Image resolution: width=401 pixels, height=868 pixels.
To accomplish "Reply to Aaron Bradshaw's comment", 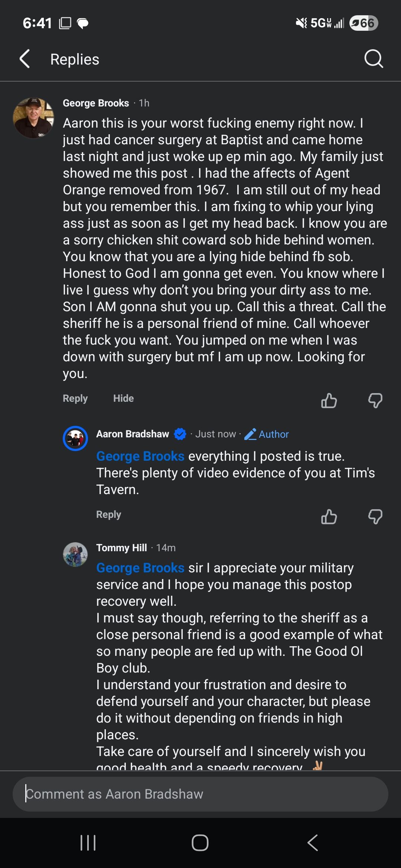I will tap(108, 514).
